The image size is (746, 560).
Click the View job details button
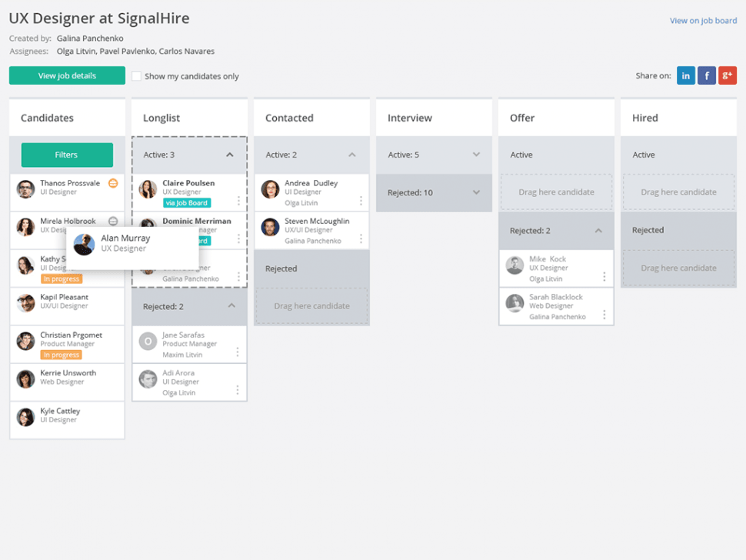click(x=67, y=75)
